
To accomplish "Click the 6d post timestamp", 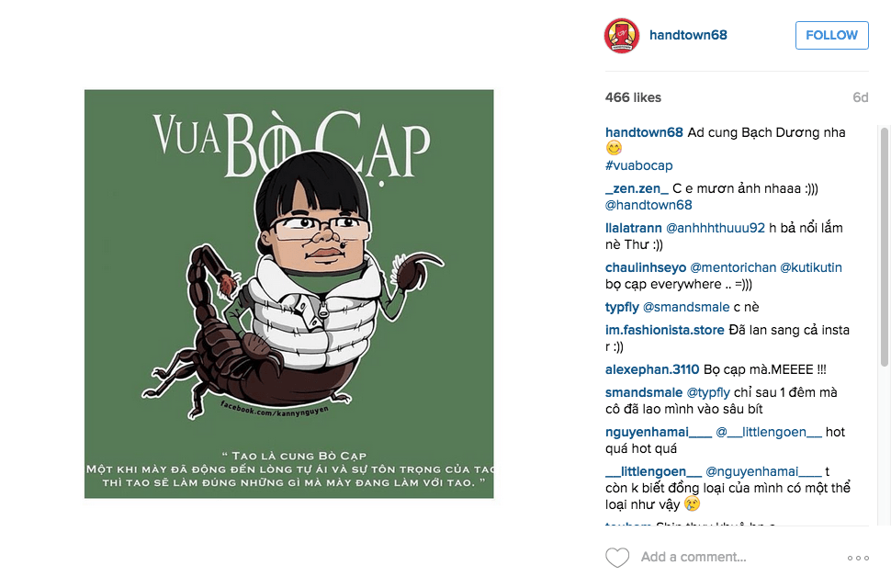I will tap(861, 97).
